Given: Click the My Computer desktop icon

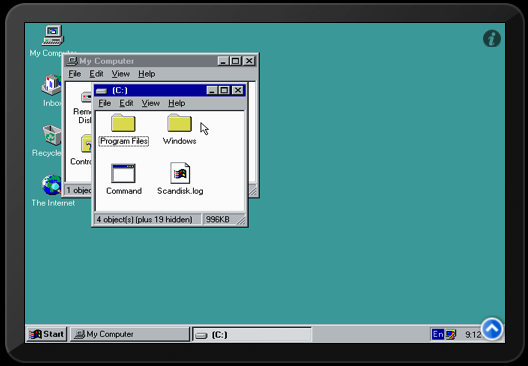Looking at the screenshot, I should click(x=53, y=35).
